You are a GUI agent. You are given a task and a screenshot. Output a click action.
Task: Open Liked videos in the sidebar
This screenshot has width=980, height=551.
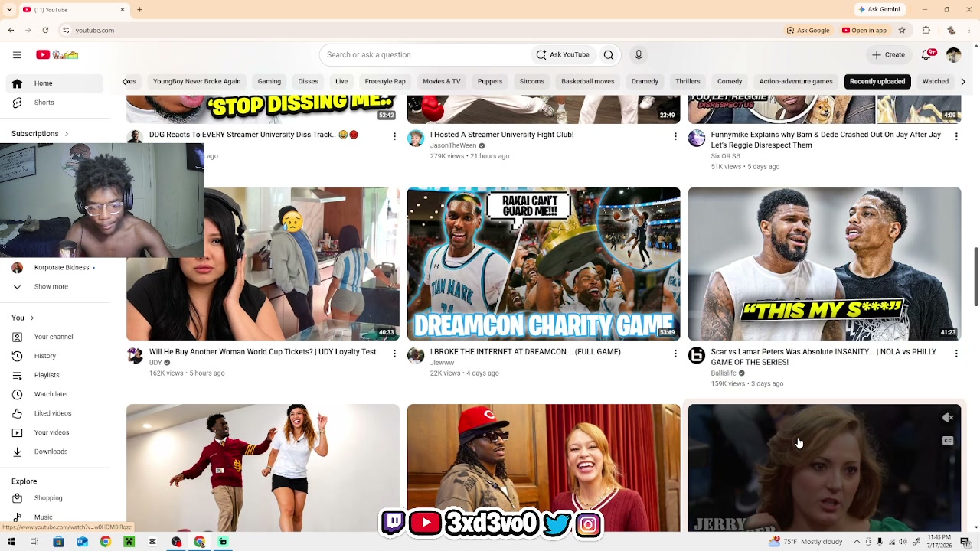coord(51,413)
